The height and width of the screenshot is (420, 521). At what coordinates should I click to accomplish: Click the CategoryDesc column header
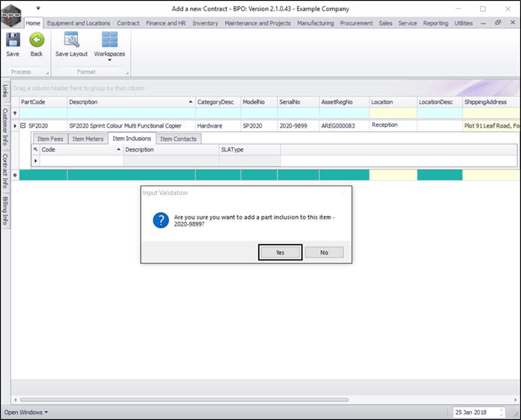218,102
